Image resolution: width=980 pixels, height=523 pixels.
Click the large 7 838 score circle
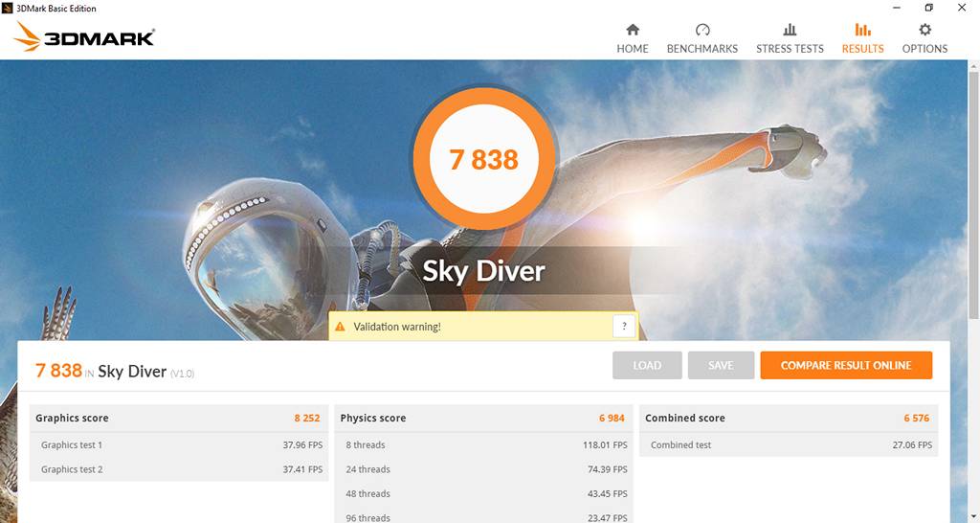coord(484,158)
